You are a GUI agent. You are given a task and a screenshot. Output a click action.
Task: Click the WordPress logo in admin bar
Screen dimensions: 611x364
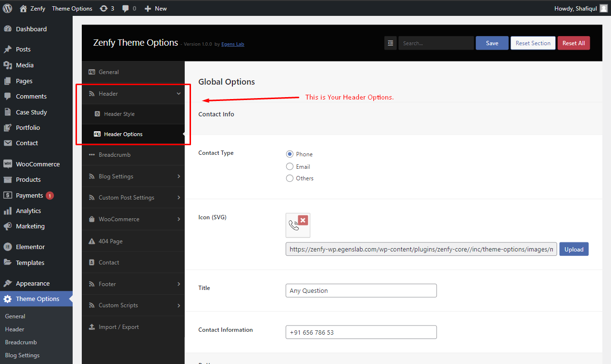(8, 8)
